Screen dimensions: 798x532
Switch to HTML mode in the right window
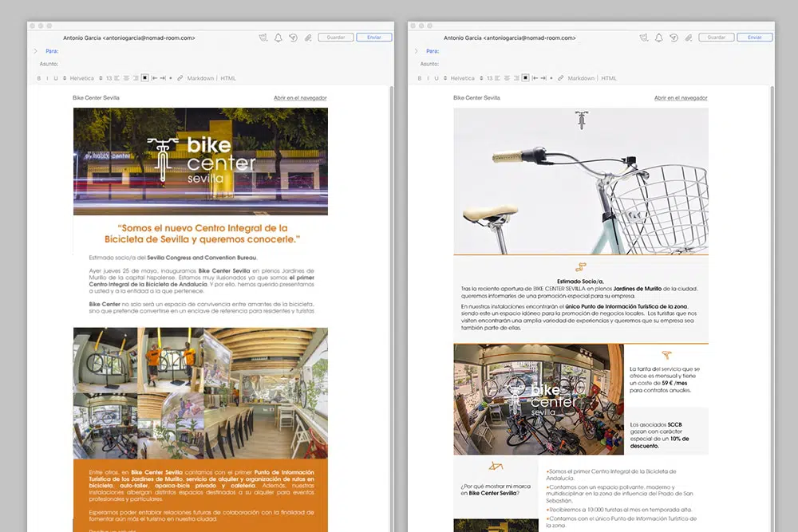[609, 78]
